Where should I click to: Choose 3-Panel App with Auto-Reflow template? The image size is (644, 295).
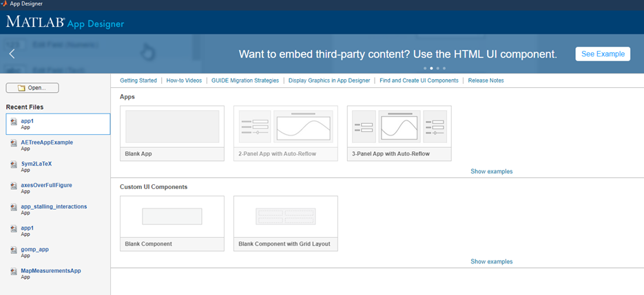[x=399, y=133]
